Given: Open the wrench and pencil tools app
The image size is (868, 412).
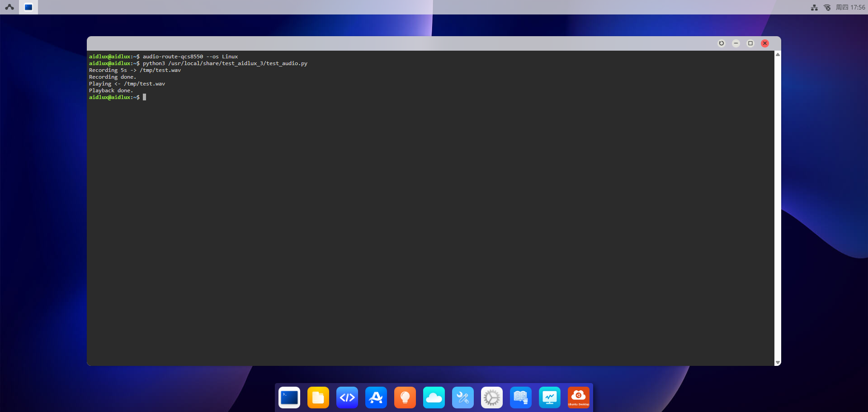Looking at the screenshot, I should [463, 398].
